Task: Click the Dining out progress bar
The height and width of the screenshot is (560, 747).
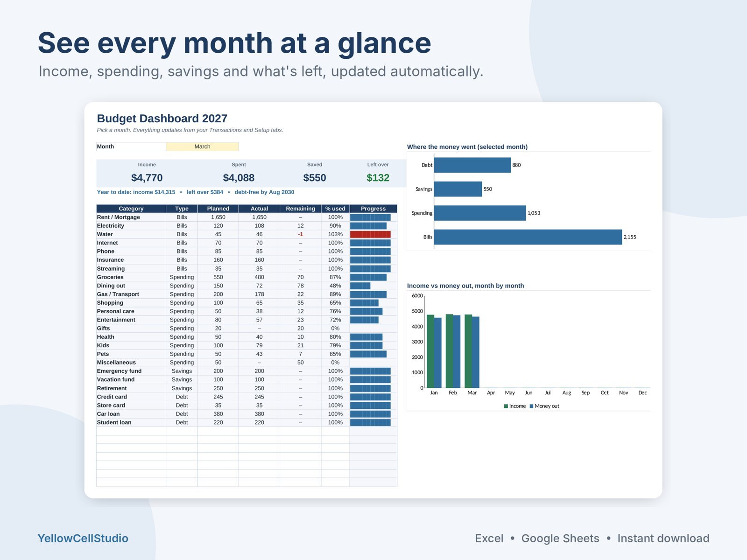Action: (x=360, y=286)
